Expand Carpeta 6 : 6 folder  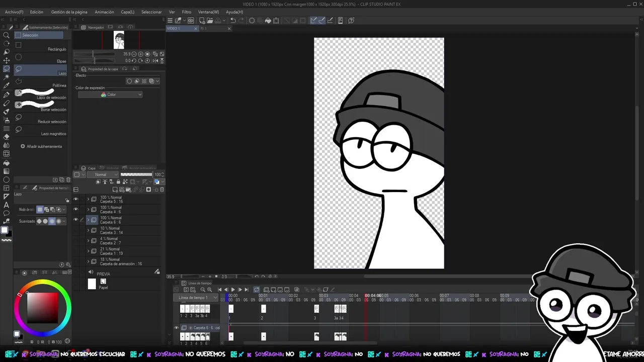pos(88,220)
